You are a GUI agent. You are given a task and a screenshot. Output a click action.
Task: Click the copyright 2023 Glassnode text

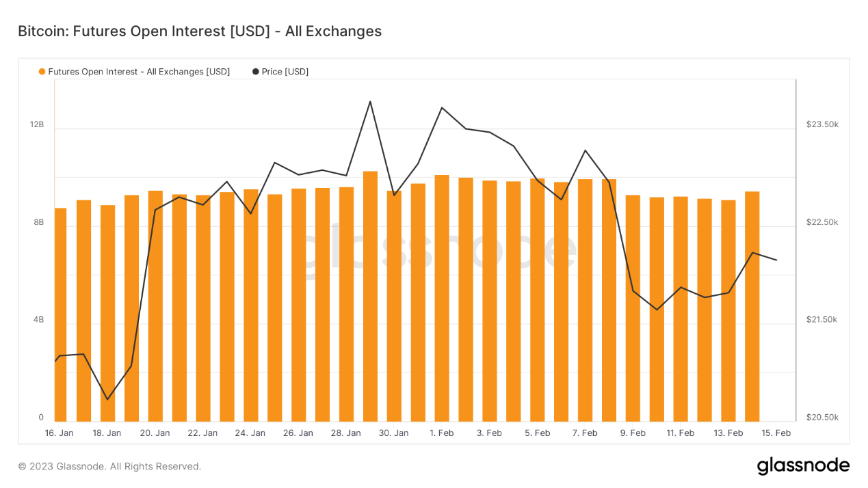(x=109, y=466)
